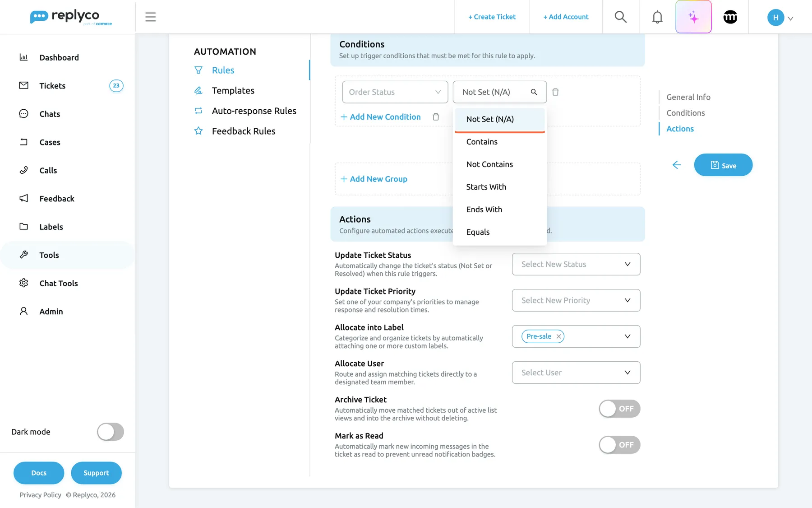
Task: Turn on Mark as Read toggle
Action: tap(619, 445)
